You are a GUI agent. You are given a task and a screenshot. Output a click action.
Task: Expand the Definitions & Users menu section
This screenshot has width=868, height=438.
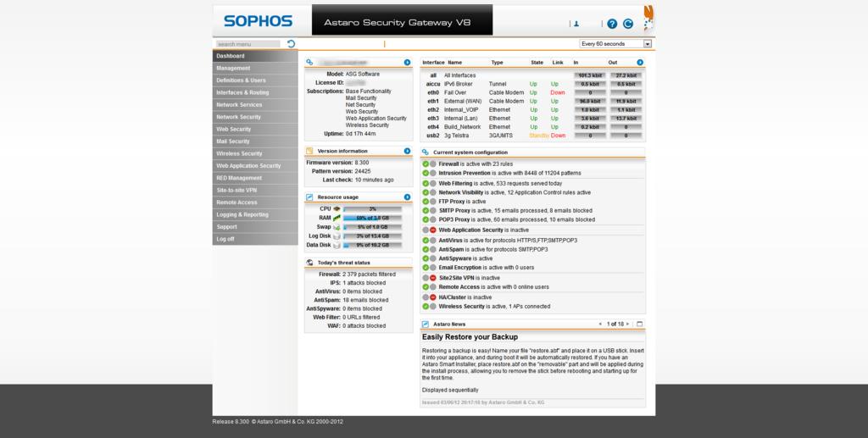[255, 80]
